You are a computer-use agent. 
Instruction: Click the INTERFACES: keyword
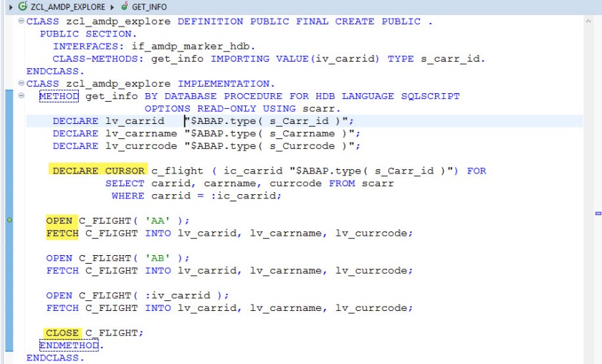[x=88, y=46]
